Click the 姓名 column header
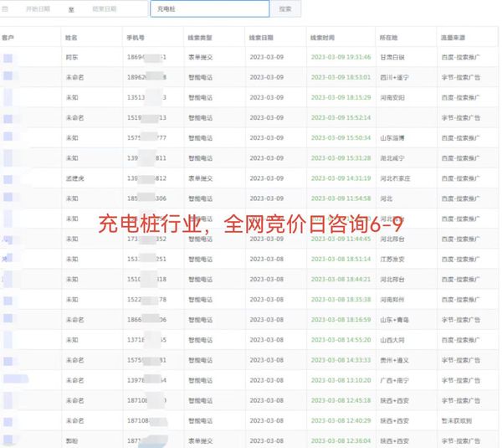502x448 pixels. click(x=71, y=38)
